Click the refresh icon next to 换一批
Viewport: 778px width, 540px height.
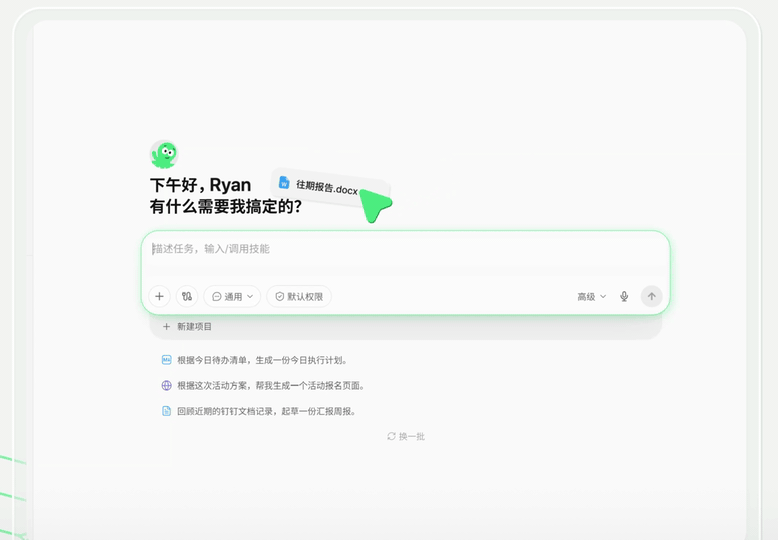point(391,436)
